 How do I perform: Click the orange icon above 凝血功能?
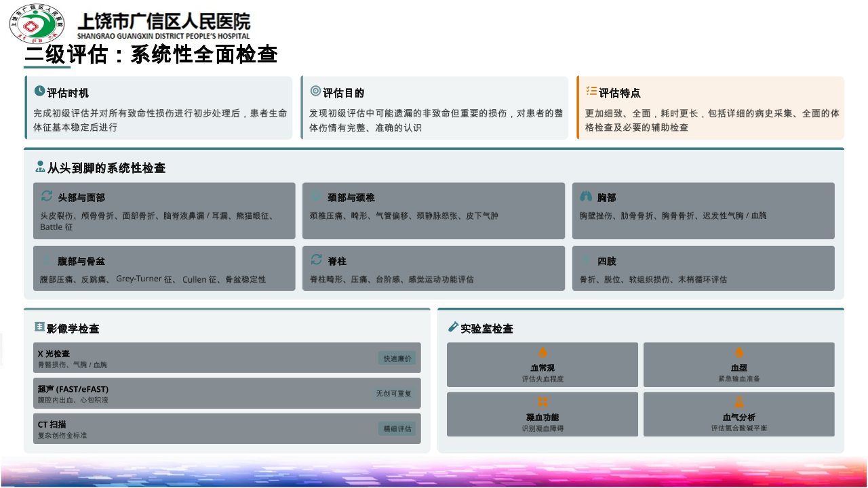(x=542, y=402)
